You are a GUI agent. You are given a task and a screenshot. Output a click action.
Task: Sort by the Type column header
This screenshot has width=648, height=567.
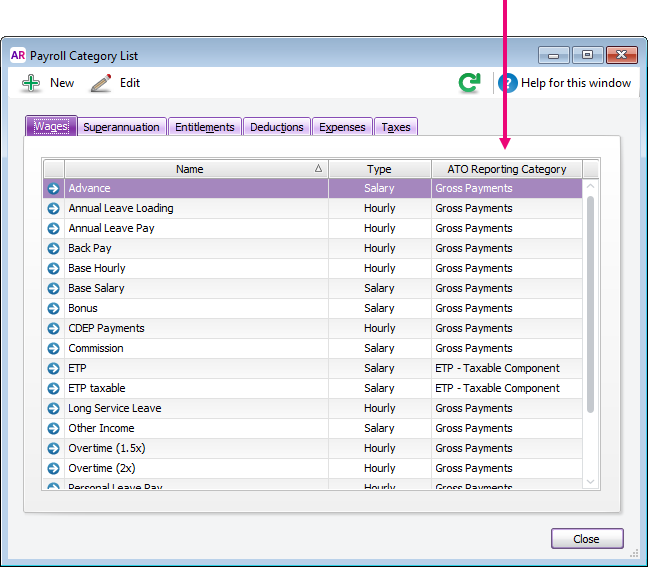379,169
